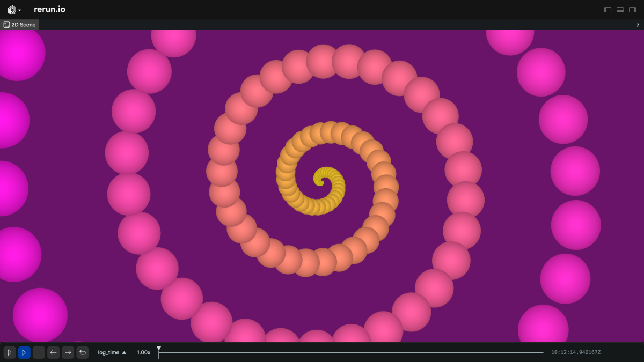Toggle the loop playback button

[x=82, y=352]
